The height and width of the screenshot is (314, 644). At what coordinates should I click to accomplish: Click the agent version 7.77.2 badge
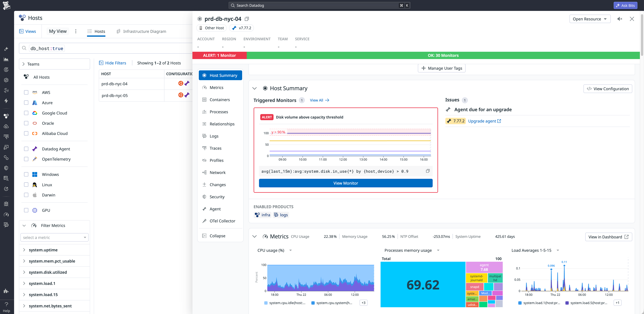point(455,121)
